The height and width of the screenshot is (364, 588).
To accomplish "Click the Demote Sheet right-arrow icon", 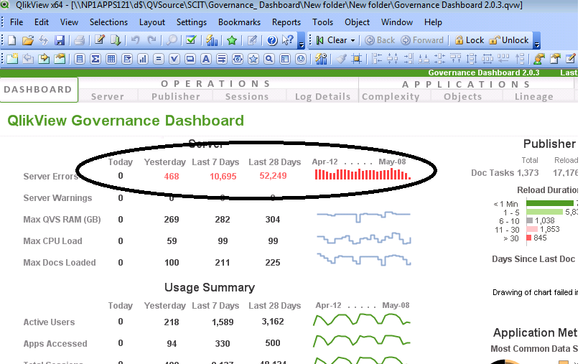I will pyautogui.click(x=44, y=59).
